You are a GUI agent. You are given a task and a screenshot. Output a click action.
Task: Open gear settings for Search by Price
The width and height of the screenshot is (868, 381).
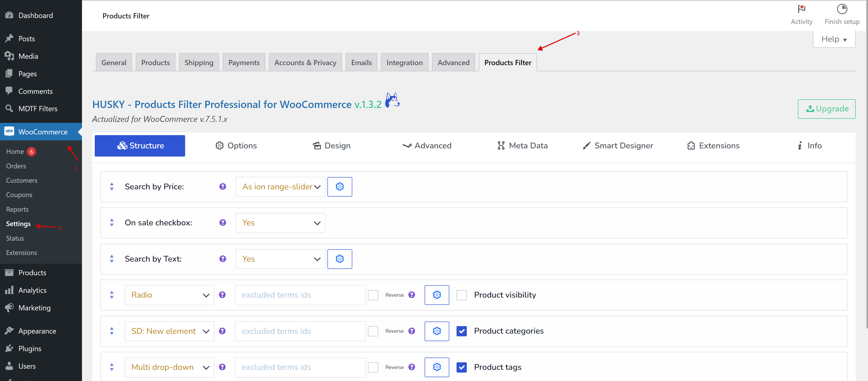point(340,187)
